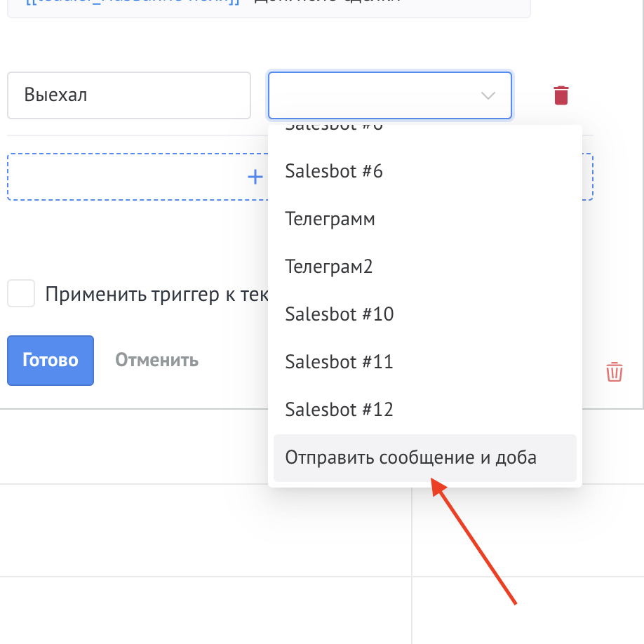Screen dimensions: 644x644
Task: Click the blue plus icon in dashed block
Action: pyautogui.click(x=255, y=177)
